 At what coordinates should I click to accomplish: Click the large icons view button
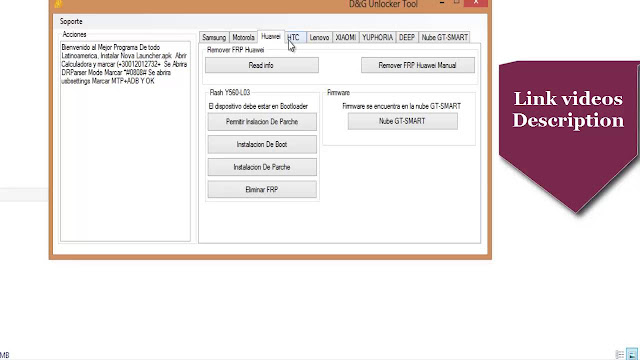tap(632, 354)
